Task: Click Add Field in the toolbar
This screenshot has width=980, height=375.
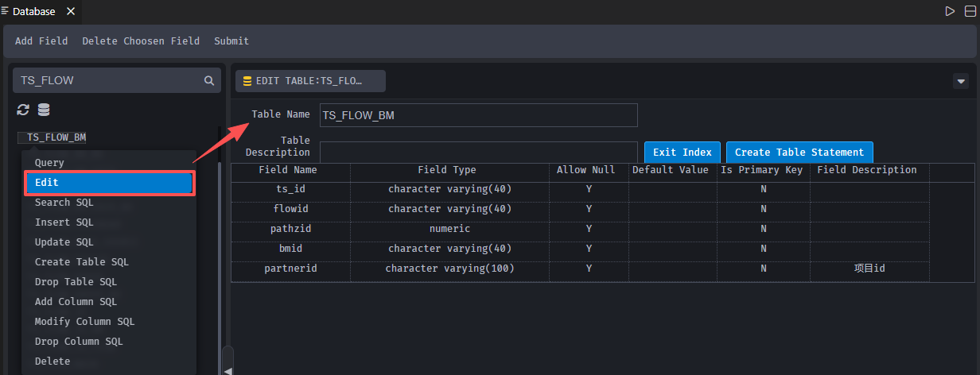Action: pos(41,41)
